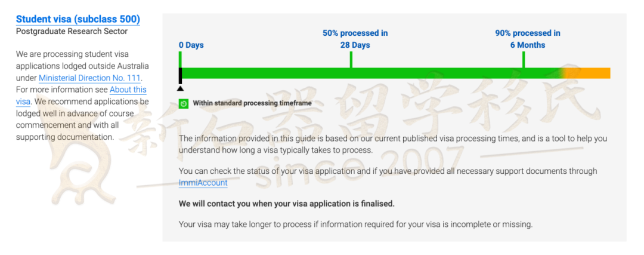Select the 90% processed in 6 Months label
This screenshot has height=255, width=644.
[527, 39]
